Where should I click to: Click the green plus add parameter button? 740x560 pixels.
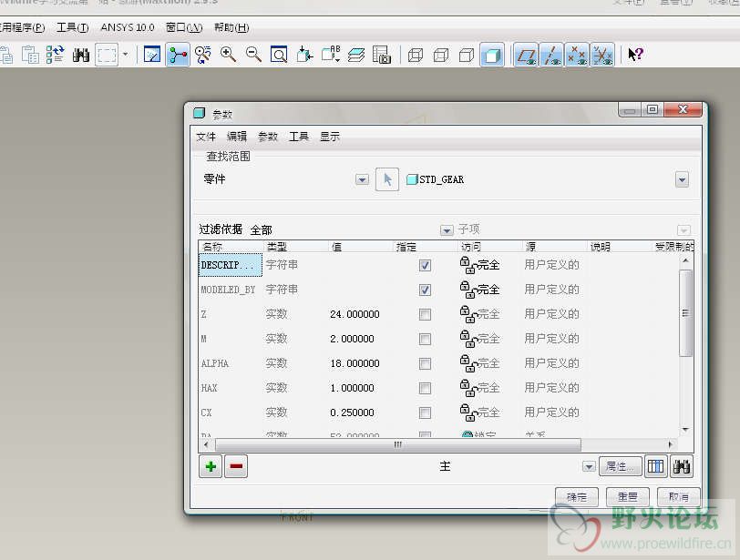pyautogui.click(x=211, y=466)
